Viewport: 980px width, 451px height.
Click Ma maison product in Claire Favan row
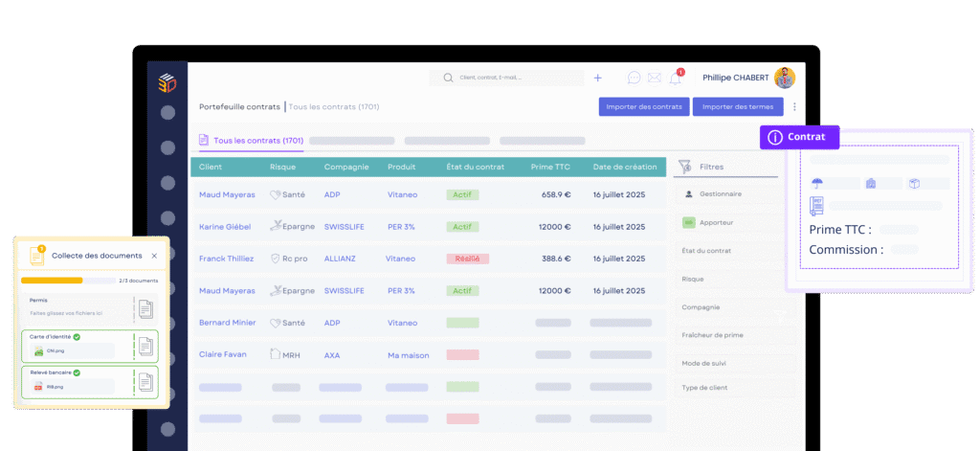[408, 355]
